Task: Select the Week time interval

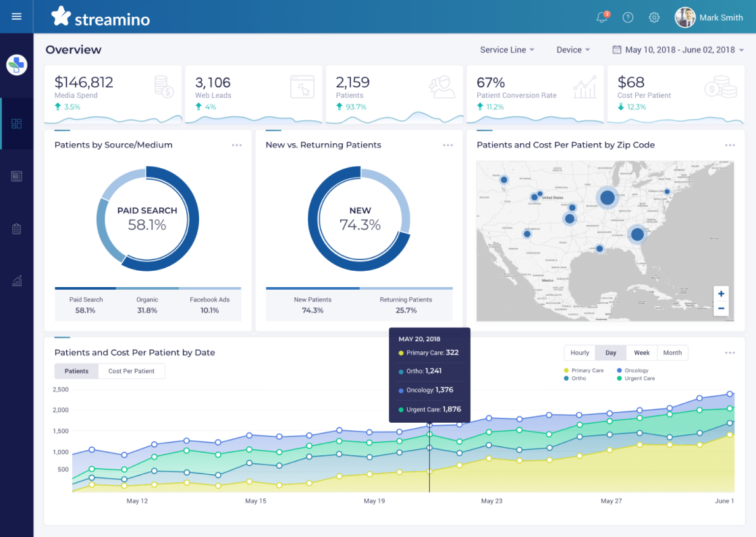Action: (x=641, y=353)
